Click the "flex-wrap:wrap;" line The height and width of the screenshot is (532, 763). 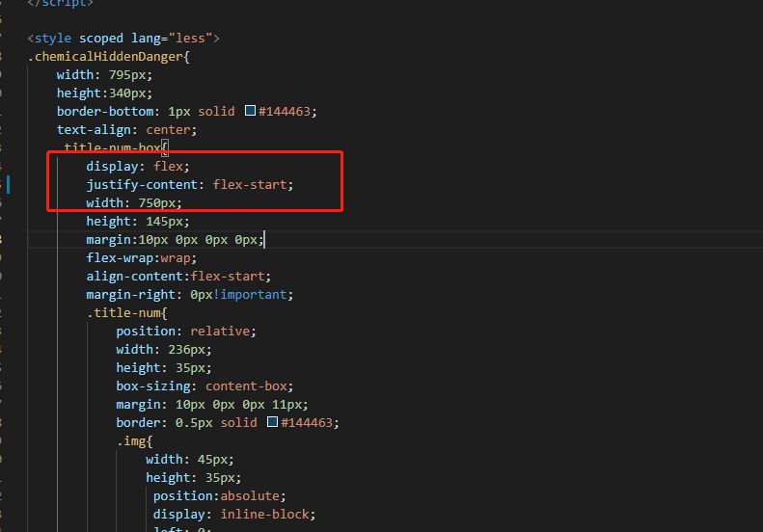coord(142,258)
